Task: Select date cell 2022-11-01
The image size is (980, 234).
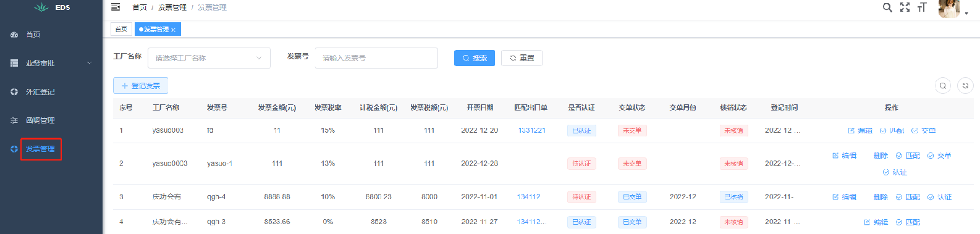Action: click(x=479, y=197)
